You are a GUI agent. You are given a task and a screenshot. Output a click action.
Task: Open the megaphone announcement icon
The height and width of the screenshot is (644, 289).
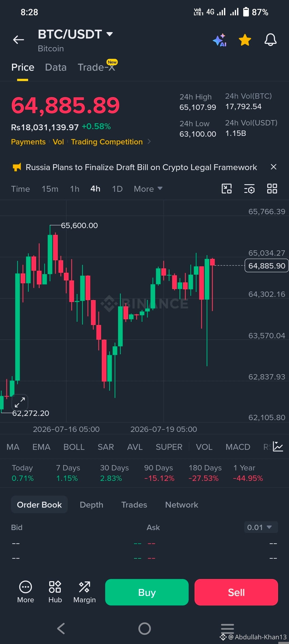coord(17,167)
